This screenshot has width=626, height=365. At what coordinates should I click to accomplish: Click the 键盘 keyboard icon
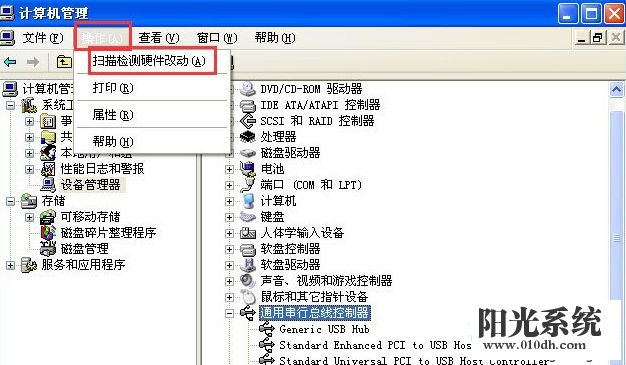pos(248,217)
